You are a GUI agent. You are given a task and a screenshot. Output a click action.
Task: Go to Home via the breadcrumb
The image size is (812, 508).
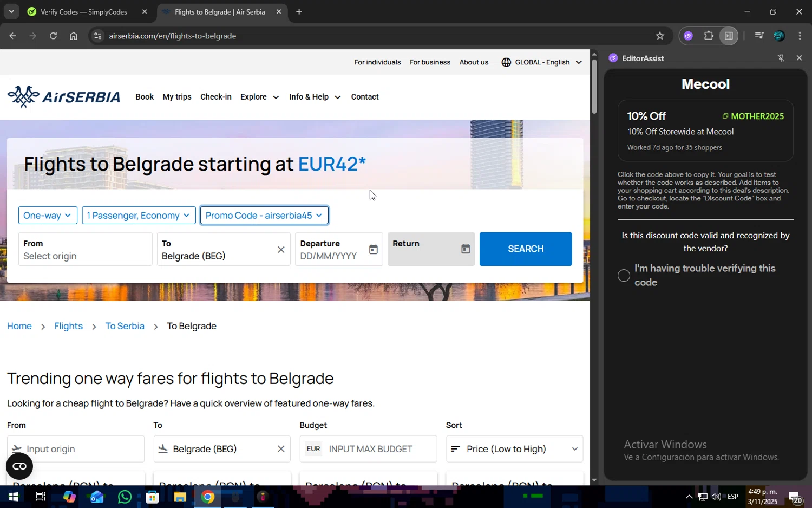pyautogui.click(x=19, y=326)
